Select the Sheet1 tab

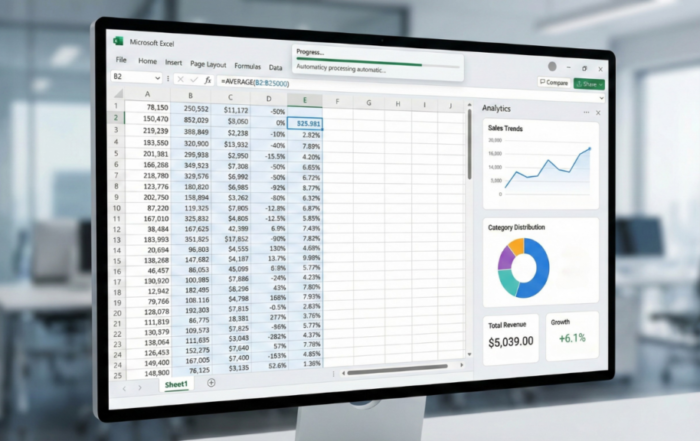pyautogui.click(x=176, y=385)
